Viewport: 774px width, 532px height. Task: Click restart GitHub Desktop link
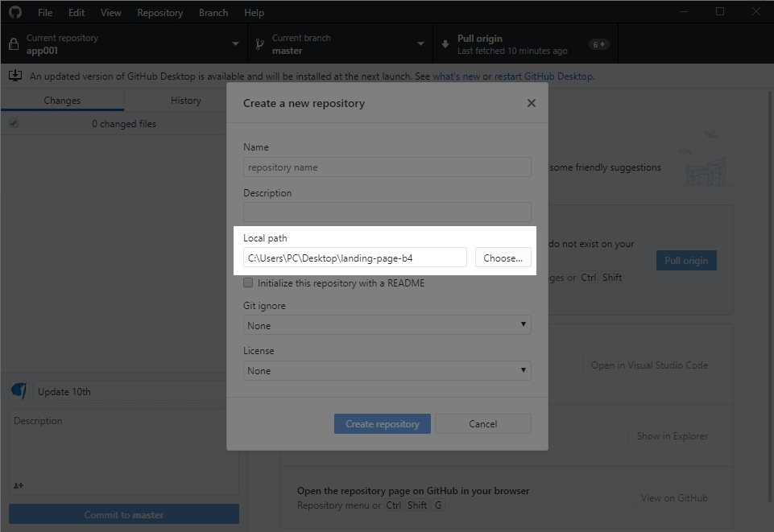pyautogui.click(x=544, y=76)
